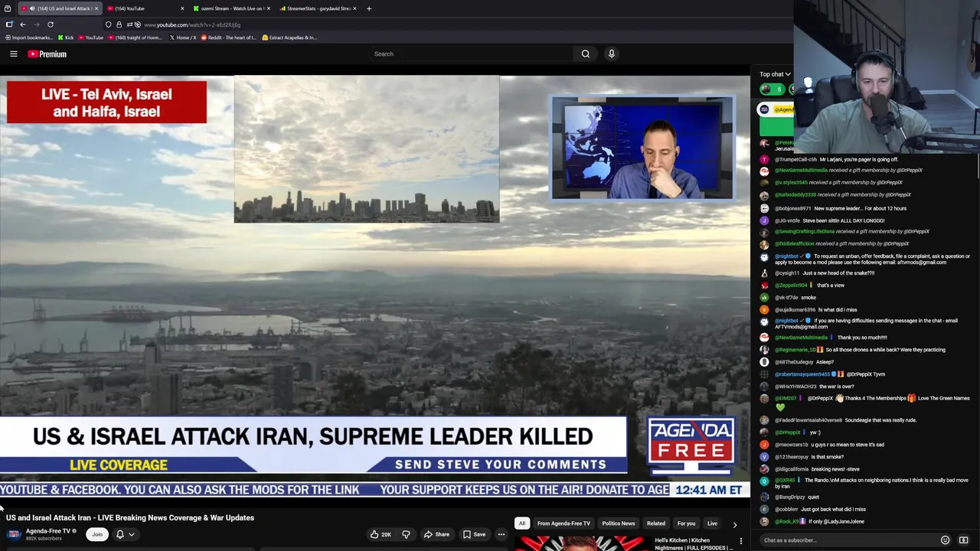Close the US and Israel Attack tab
This screenshot has width=980, height=551.
96,8
